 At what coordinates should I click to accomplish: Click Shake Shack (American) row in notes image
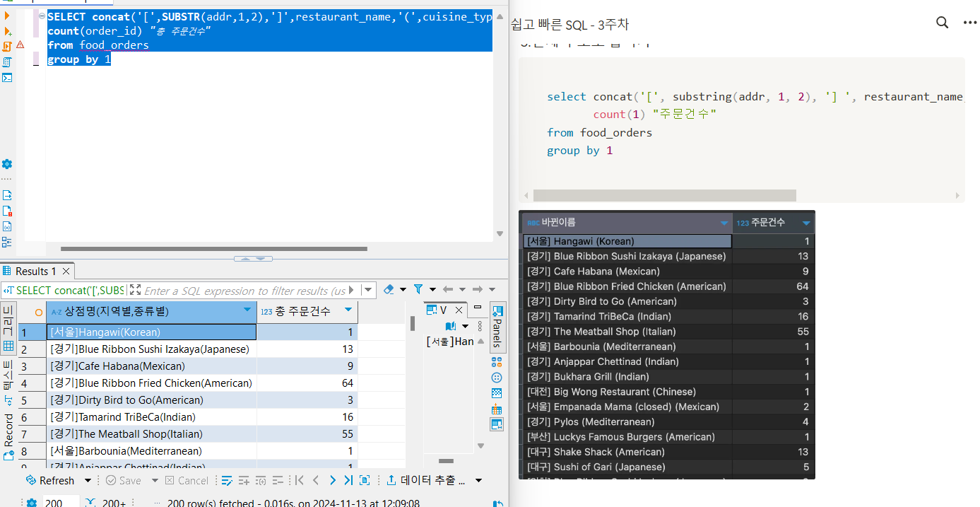[668, 452]
